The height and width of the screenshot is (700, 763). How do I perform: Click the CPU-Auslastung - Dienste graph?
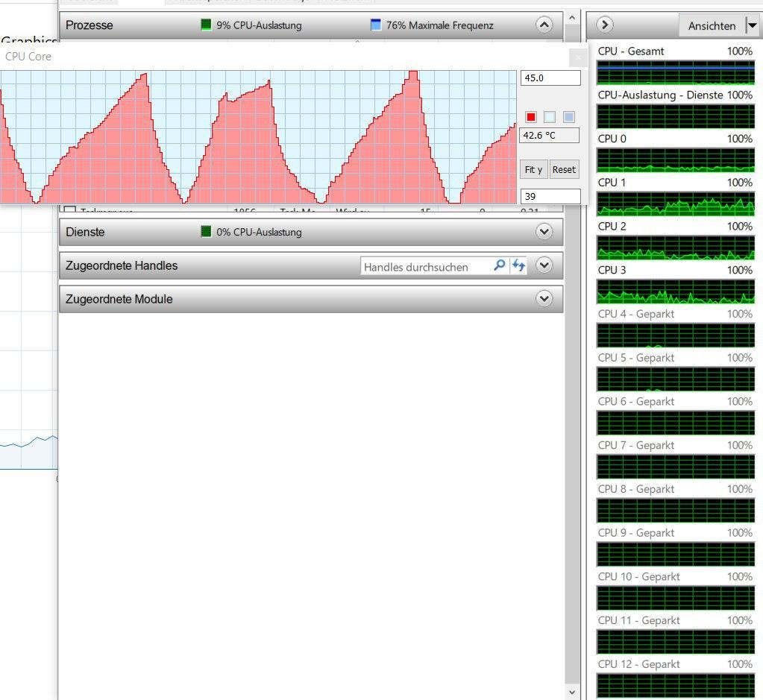click(x=676, y=117)
